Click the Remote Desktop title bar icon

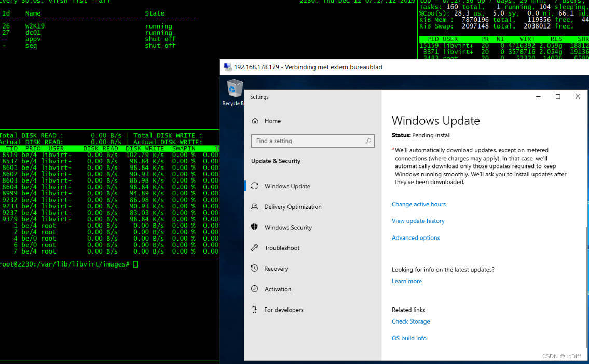tap(228, 67)
